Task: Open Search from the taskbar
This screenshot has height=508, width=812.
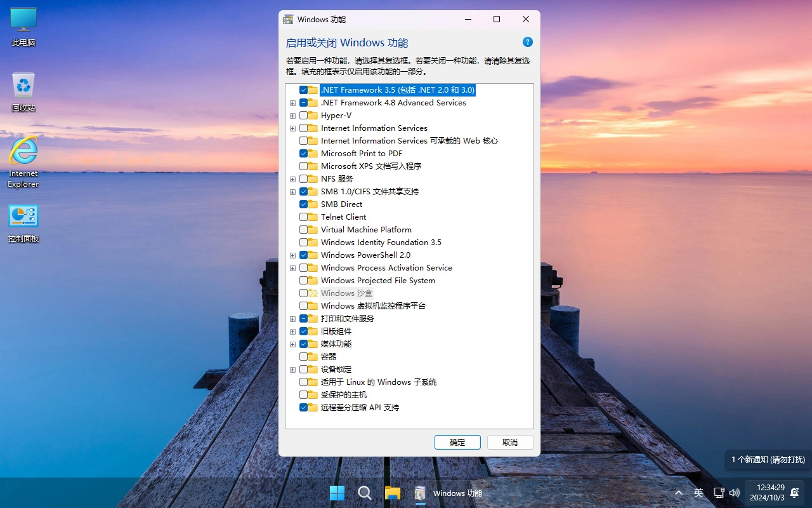Action: click(365, 493)
